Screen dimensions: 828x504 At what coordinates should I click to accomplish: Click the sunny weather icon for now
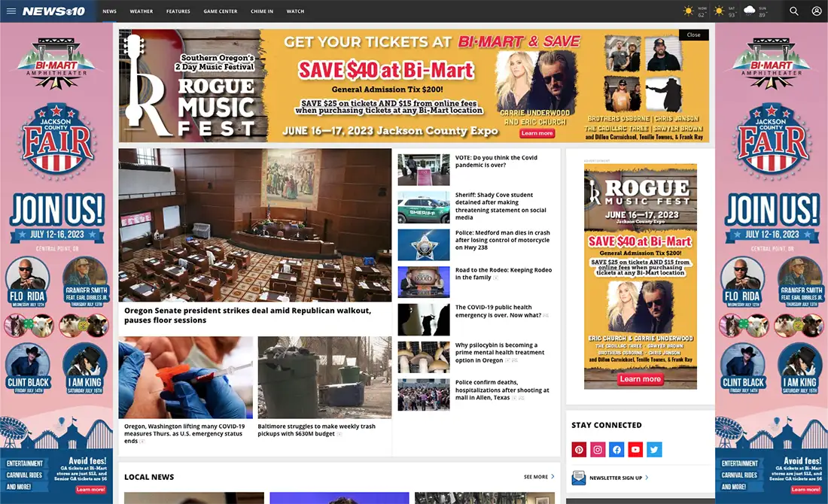click(688, 11)
